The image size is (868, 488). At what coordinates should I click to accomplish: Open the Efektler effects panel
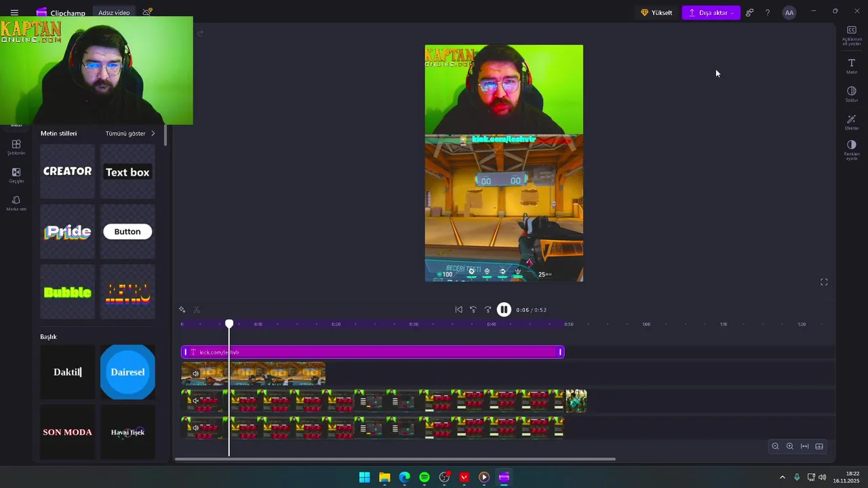(851, 123)
